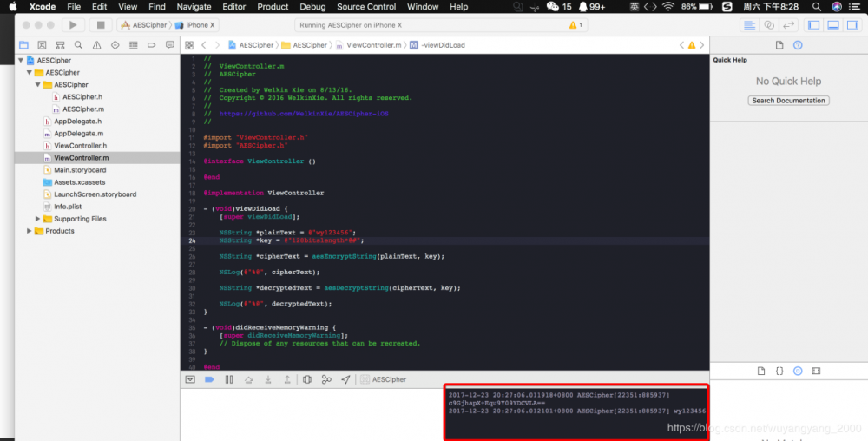The image size is (868, 441).
Task: Show the File inspector
Action: [779, 45]
